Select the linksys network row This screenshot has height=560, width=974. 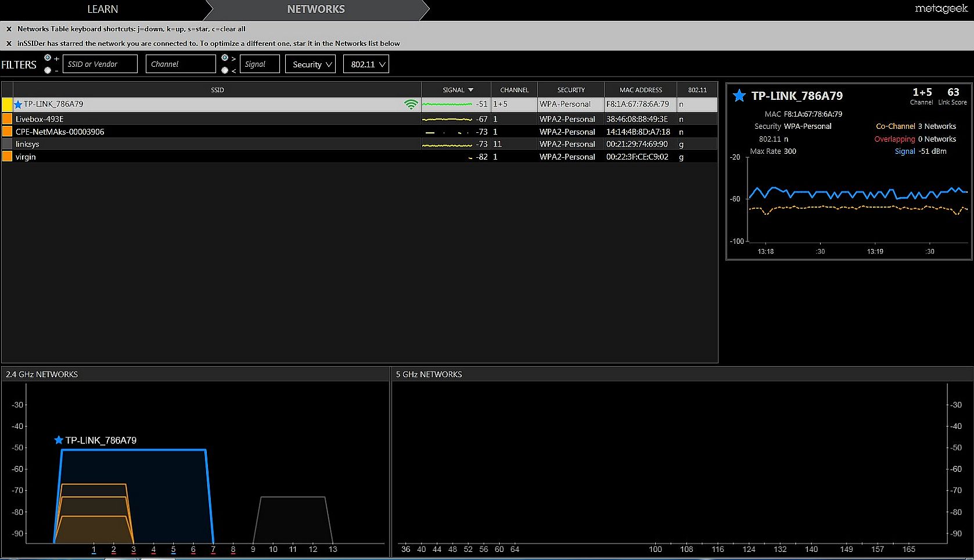click(x=360, y=144)
